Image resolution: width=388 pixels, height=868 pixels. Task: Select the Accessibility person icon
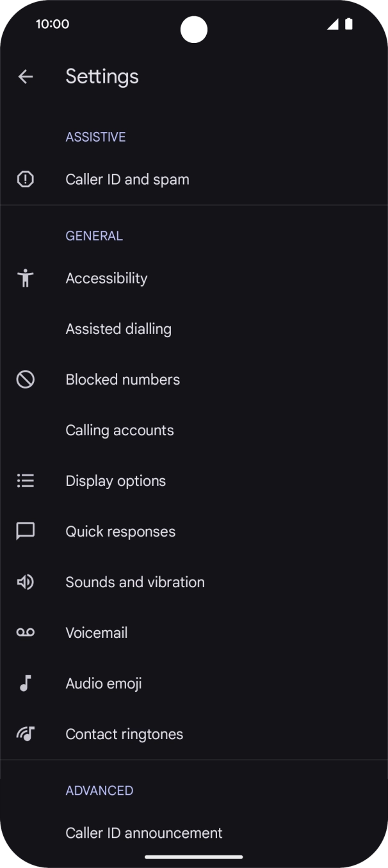click(x=25, y=278)
